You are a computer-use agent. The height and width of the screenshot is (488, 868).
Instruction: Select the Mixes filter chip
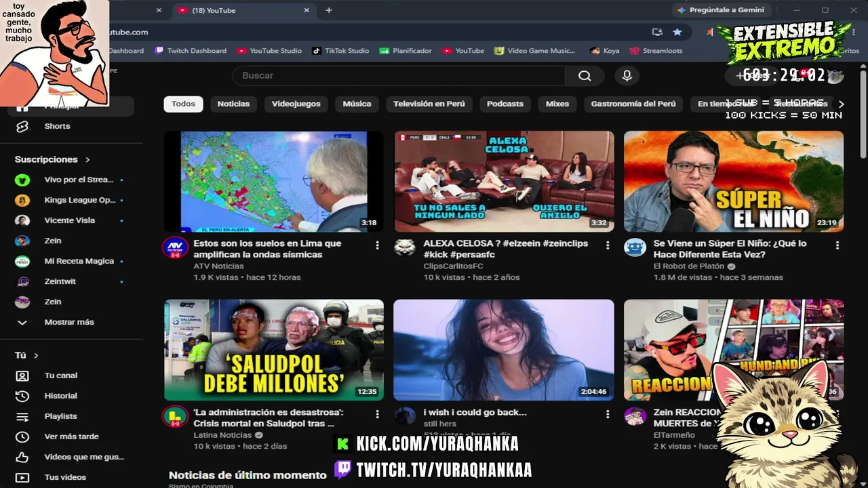point(557,104)
